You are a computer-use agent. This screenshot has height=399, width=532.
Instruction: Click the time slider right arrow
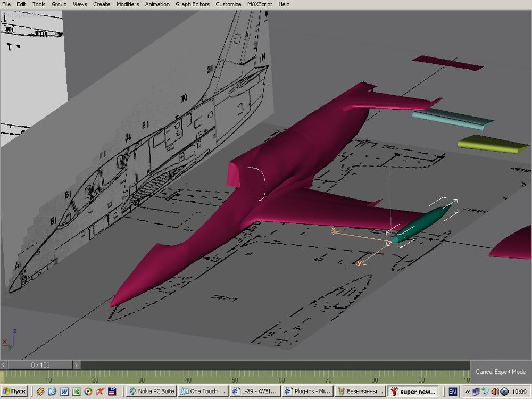coord(76,365)
